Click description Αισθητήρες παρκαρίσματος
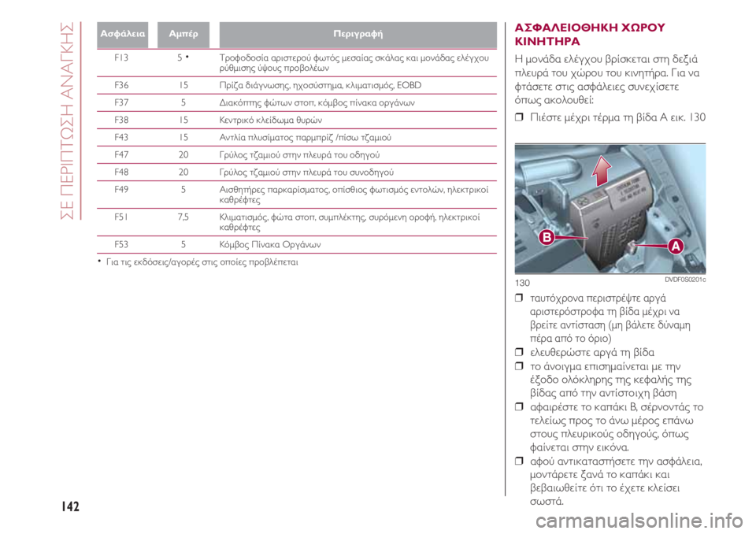The image size is (756, 534). click(354, 195)
